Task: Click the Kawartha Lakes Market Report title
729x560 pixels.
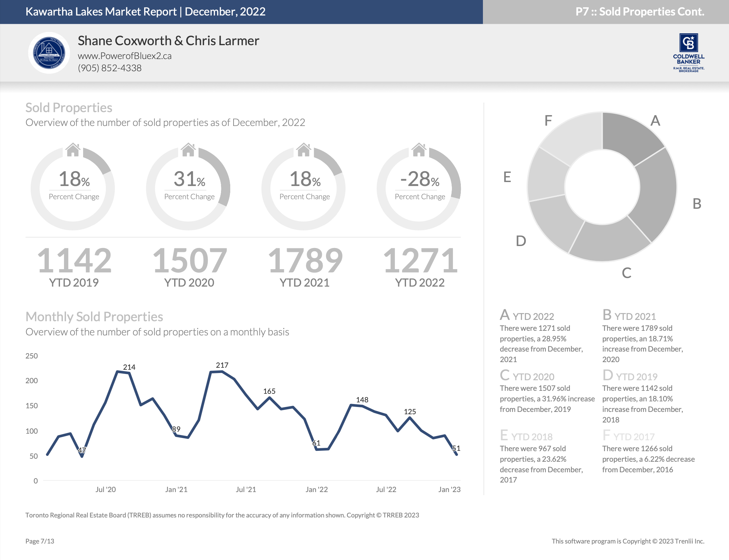Action: pos(146,12)
